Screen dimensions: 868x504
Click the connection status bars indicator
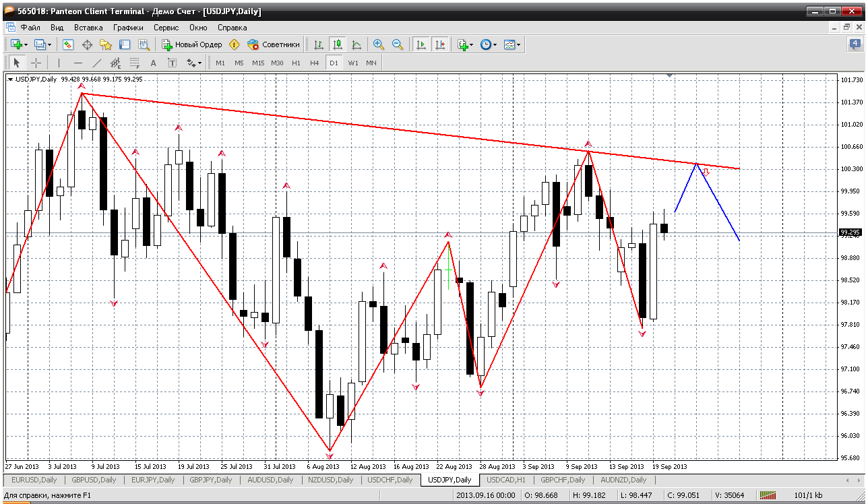tap(768, 495)
